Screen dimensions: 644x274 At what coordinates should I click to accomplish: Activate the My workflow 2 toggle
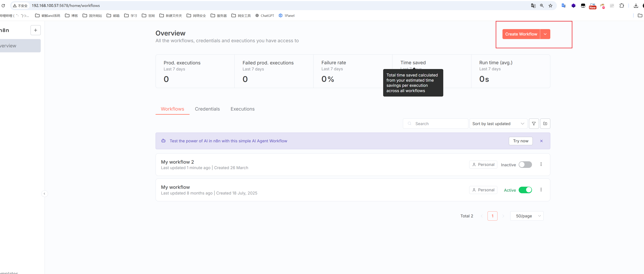(525, 165)
